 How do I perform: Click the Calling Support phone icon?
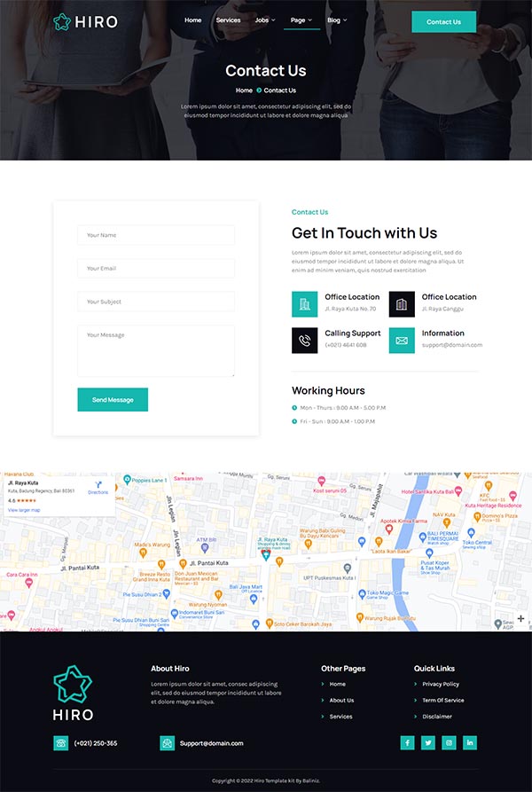coord(304,341)
